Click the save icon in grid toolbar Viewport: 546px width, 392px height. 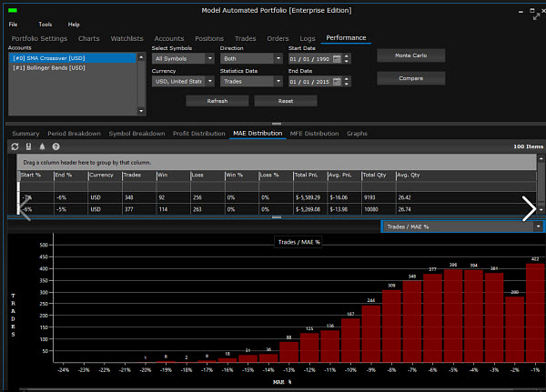pos(28,146)
